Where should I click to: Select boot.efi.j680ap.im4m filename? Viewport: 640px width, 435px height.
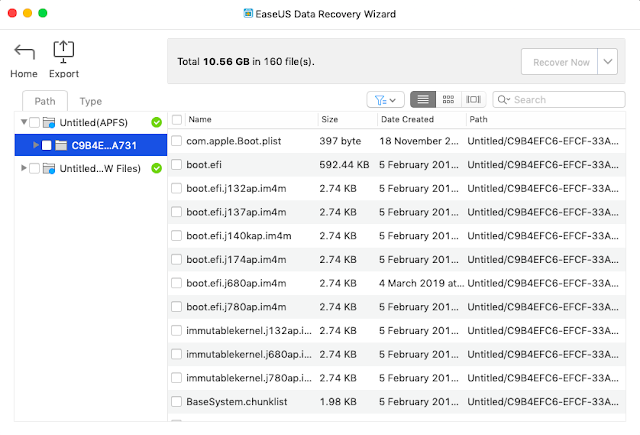tap(236, 283)
